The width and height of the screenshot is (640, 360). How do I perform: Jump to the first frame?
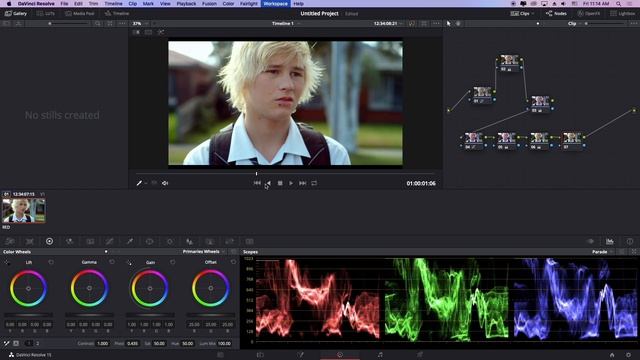point(257,183)
